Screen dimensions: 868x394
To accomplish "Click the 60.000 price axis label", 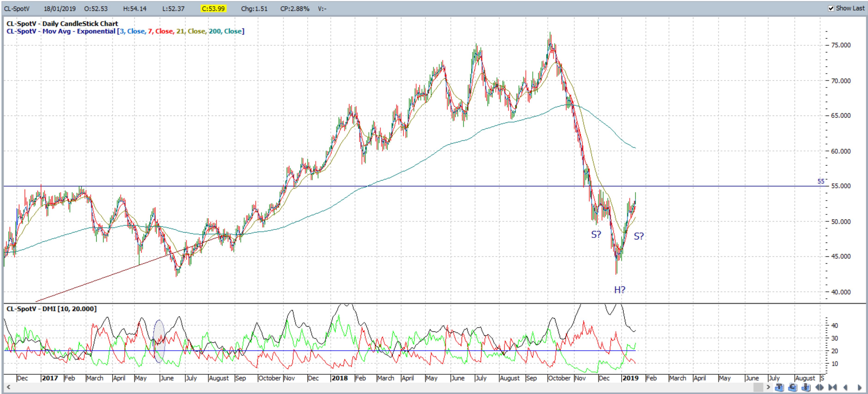I will [x=841, y=151].
